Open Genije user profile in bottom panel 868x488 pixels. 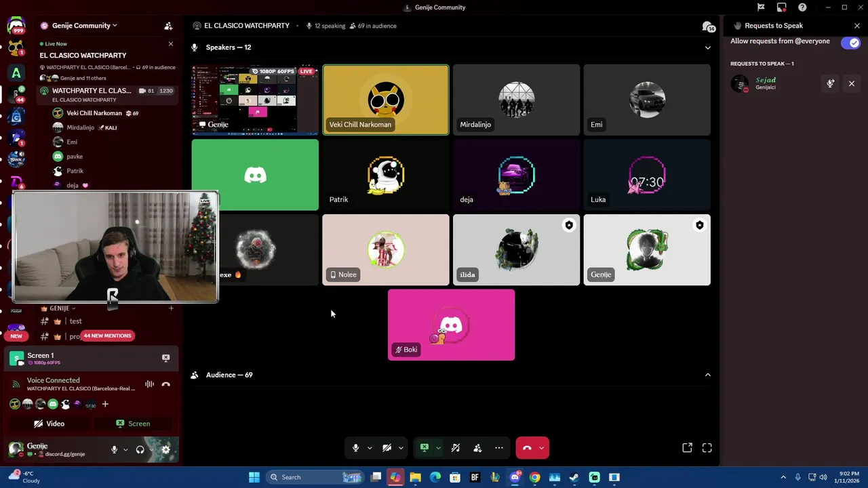click(57, 449)
